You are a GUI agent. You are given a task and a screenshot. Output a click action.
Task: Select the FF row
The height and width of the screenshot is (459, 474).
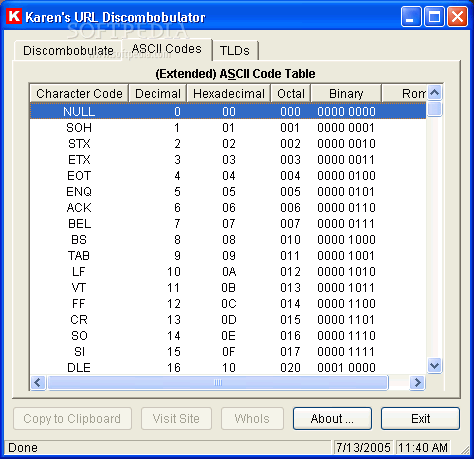tap(228, 303)
